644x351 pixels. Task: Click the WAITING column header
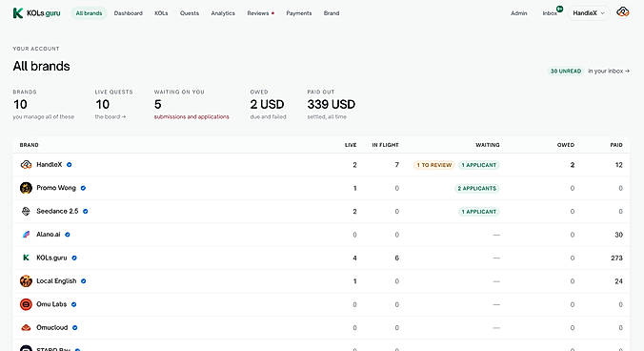coord(488,145)
